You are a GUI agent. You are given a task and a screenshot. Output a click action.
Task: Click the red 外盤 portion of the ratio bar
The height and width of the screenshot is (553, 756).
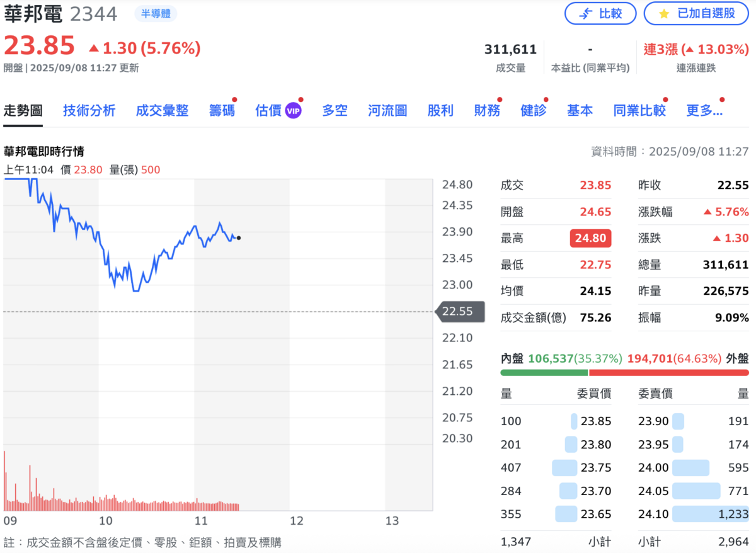[669, 373]
